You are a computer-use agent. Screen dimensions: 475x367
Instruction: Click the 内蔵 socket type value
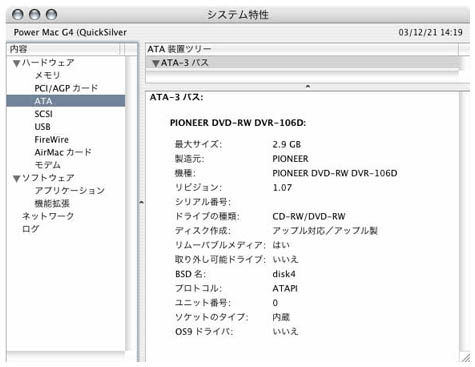coord(281,317)
